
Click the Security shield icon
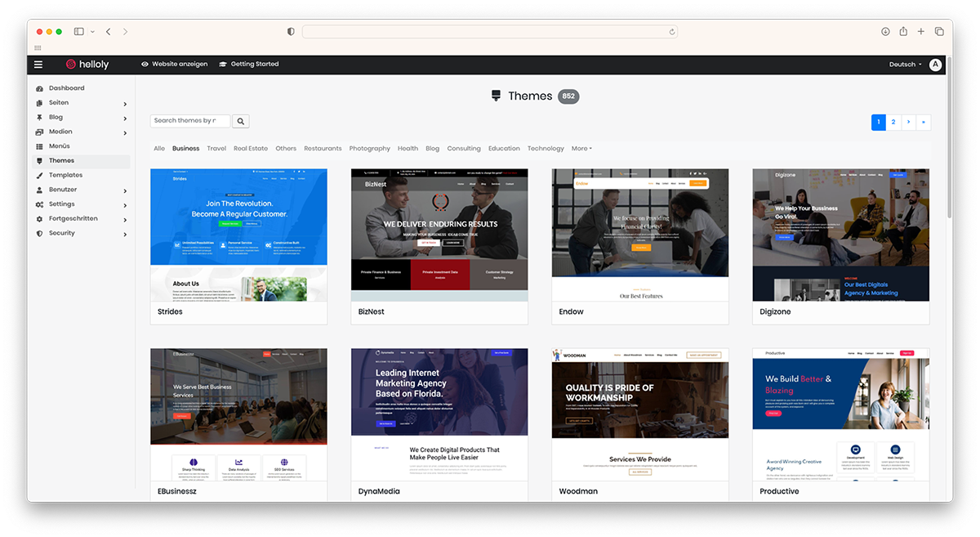40,233
